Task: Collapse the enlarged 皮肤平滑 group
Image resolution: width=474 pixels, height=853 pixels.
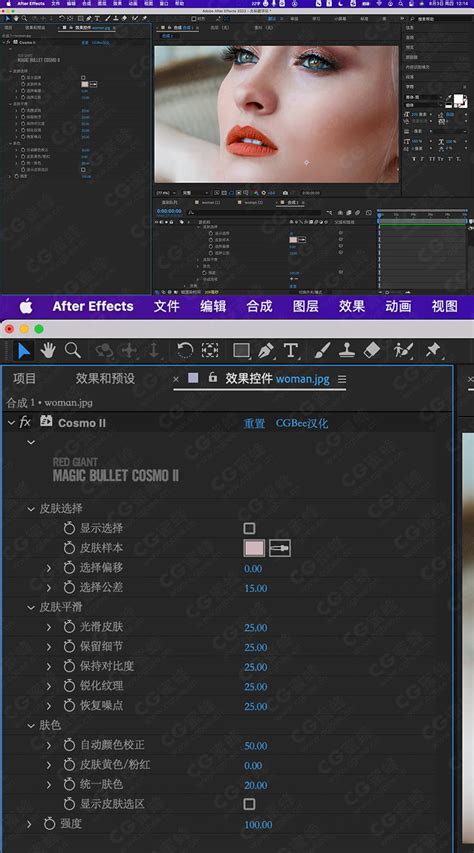Action: [x=31, y=607]
